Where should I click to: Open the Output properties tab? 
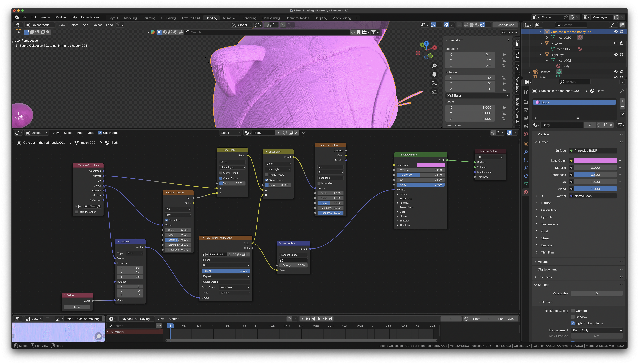[x=526, y=110]
